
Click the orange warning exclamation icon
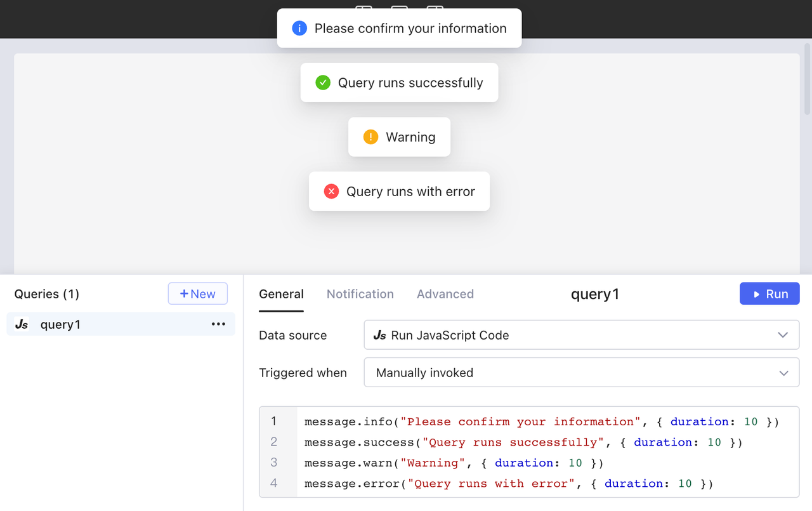coord(370,137)
